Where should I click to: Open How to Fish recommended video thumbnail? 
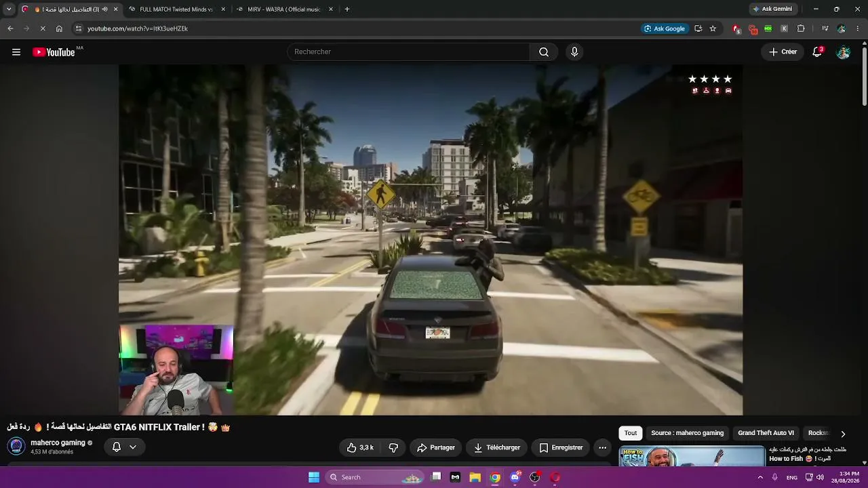point(692,457)
